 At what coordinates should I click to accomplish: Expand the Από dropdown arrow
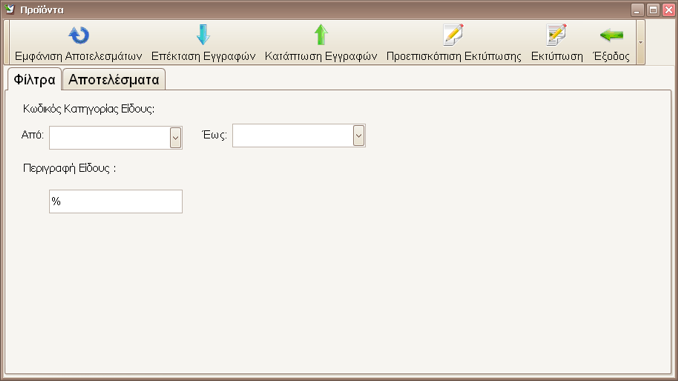[175, 138]
